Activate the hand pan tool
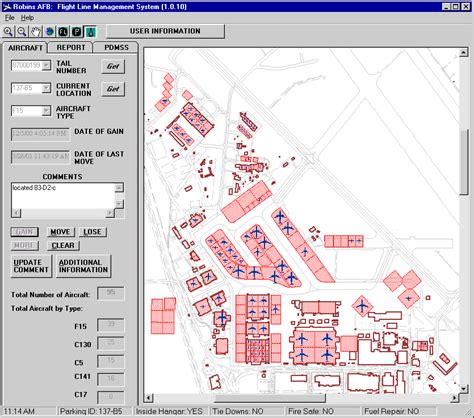Viewport: 474px width, 418px height. pyautogui.click(x=36, y=32)
